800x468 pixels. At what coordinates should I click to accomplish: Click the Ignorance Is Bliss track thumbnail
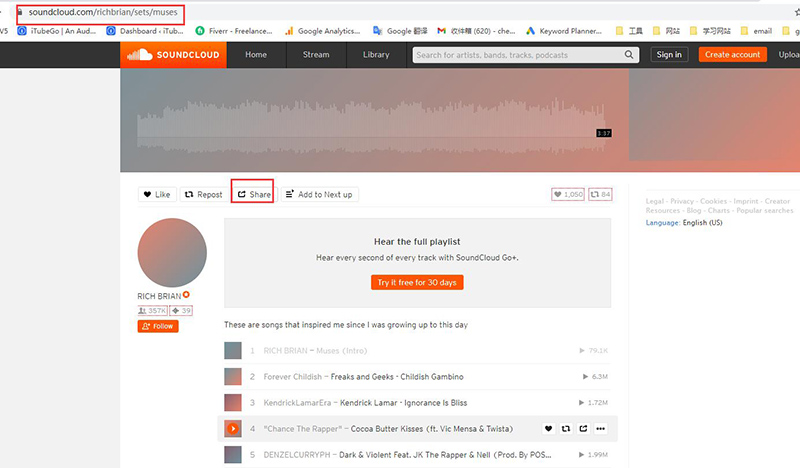click(x=233, y=403)
